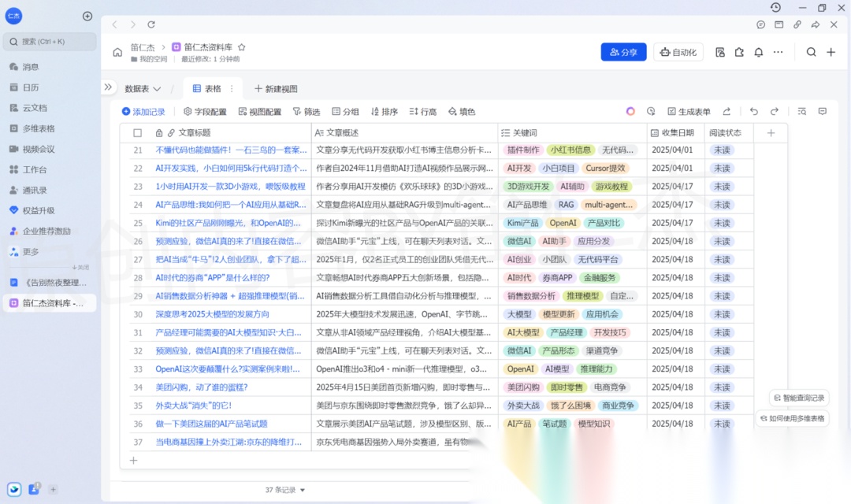Open the history clock icon in title bar
The width and height of the screenshot is (851, 504).
click(775, 8)
